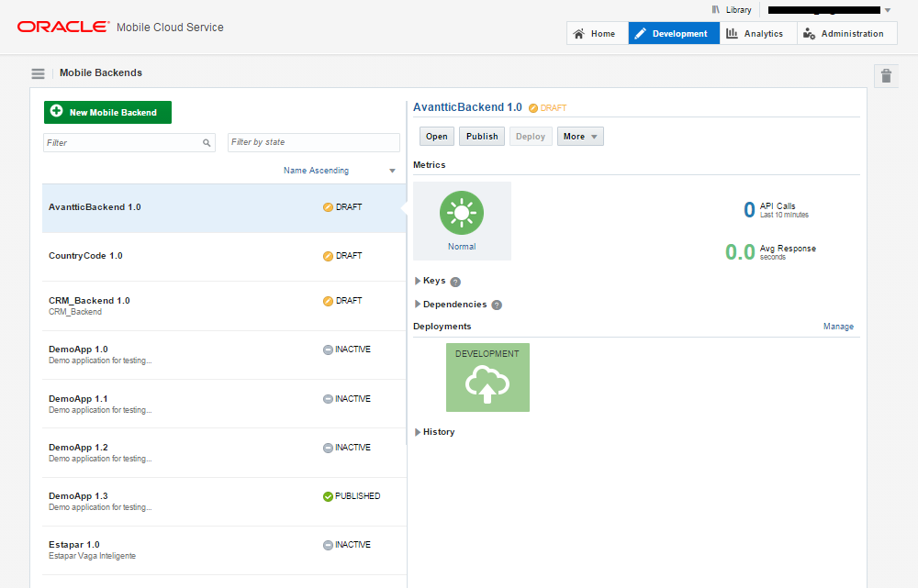918x588 pixels.
Task: Click the help icon beside Keys
Action: coord(455,282)
